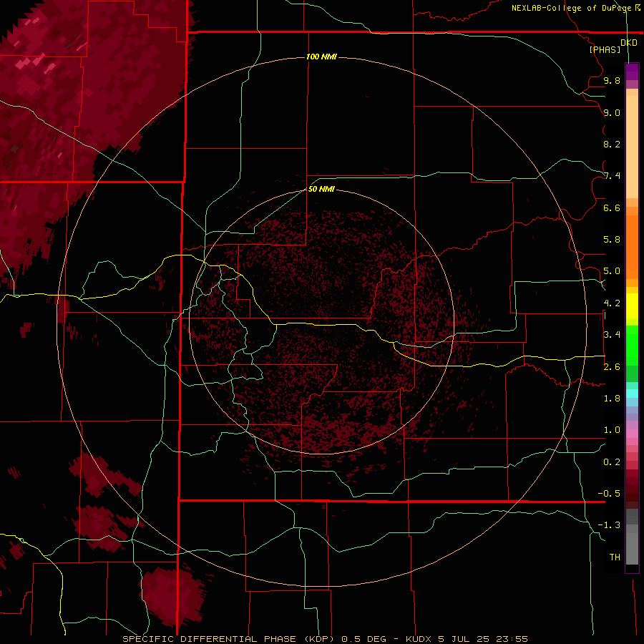Image resolution: width=644 pixels, height=644 pixels.
Task: Click the 9.8 scale value
Action: (x=612, y=80)
